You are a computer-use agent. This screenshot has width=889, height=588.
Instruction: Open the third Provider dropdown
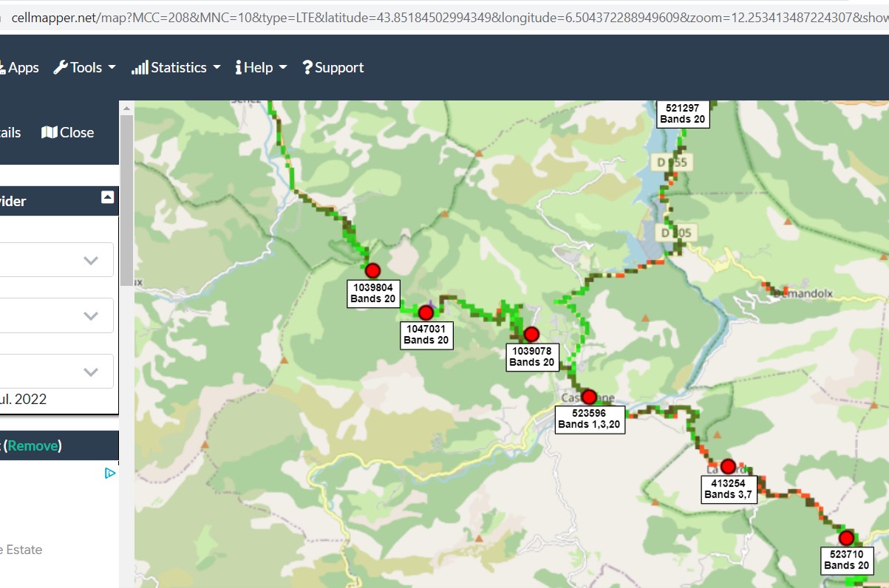(x=57, y=371)
